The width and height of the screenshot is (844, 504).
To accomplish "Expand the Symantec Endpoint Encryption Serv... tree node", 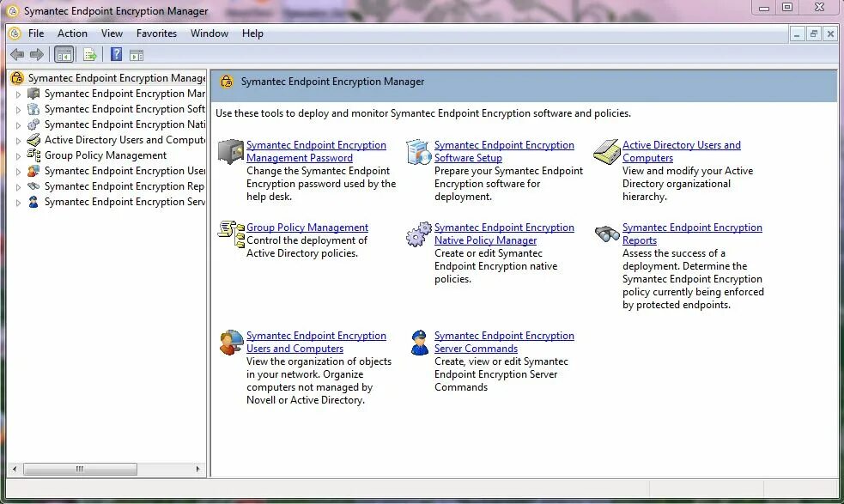I will pos(18,203).
